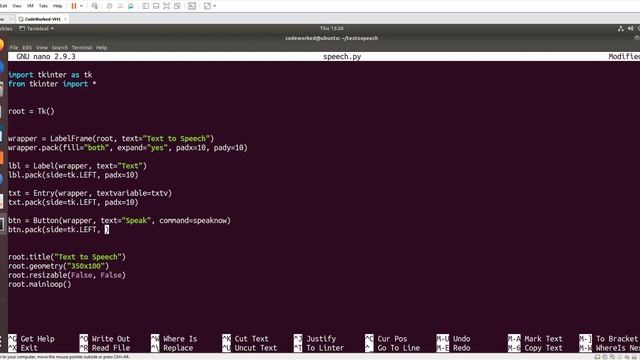Click the root.title line
Screen dimensions: 640x360
[67, 257]
